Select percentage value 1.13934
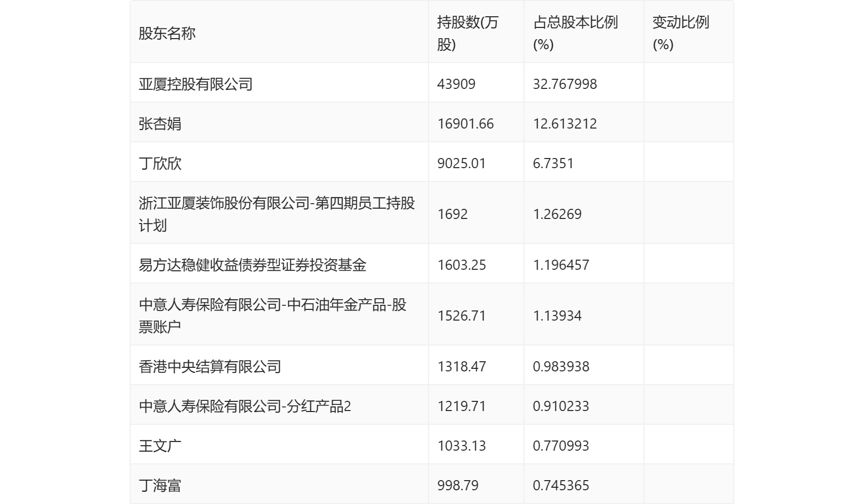Screen dimensions: 864x504 pyautogui.click(x=557, y=316)
